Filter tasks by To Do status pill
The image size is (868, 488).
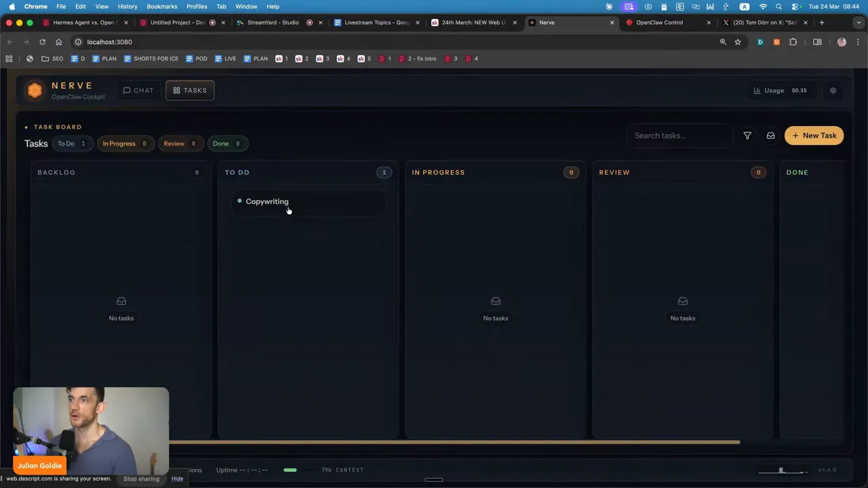[x=72, y=144]
